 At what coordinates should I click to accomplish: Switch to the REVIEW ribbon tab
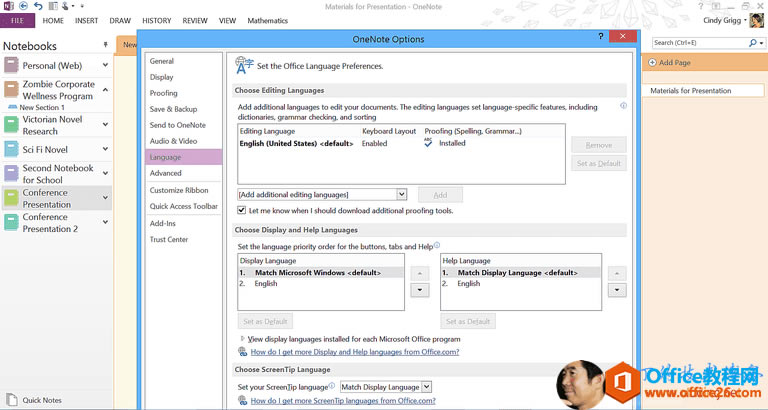tap(195, 21)
